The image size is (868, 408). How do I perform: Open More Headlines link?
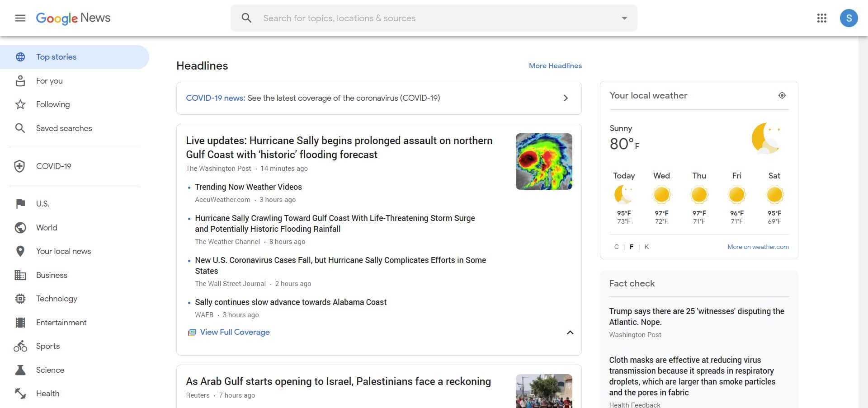tap(555, 66)
